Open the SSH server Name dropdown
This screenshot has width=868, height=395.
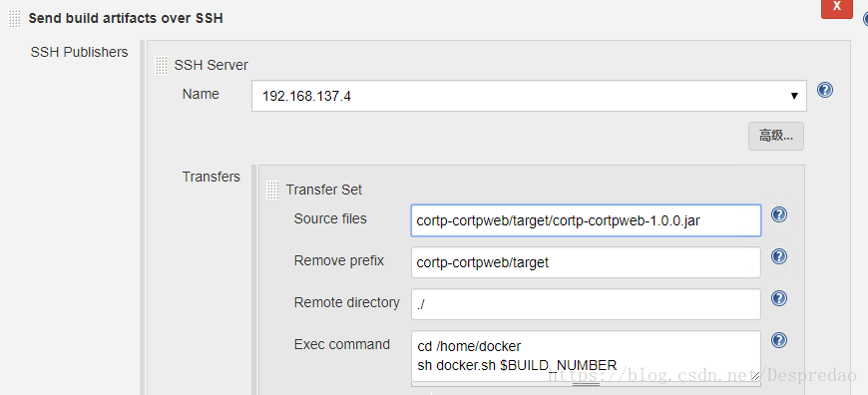point(529,96)
